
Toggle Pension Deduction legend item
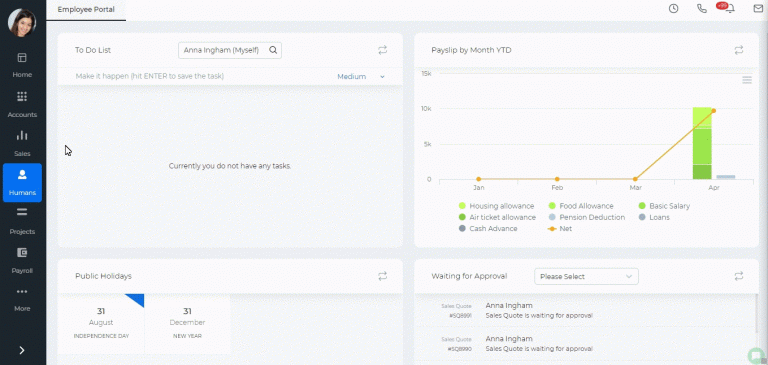[x=587, y=217]
